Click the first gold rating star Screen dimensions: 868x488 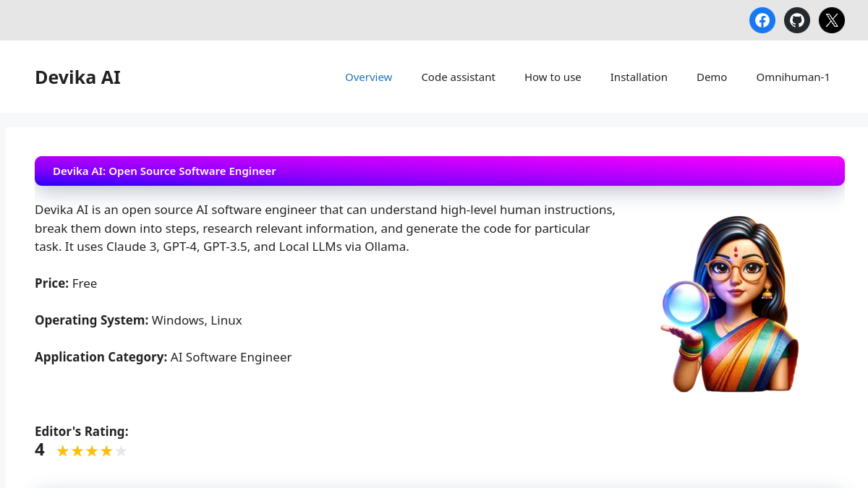click(x=63, y=451)
